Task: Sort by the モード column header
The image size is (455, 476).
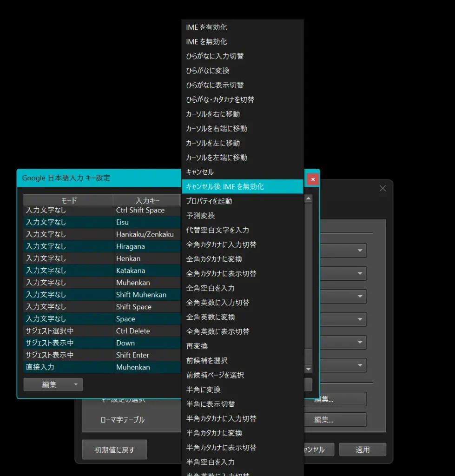Action: click(69, 200)
